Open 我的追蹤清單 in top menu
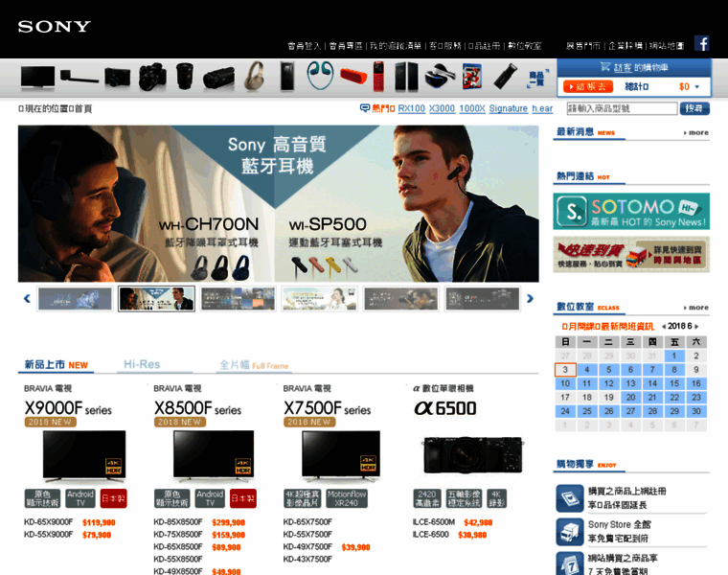This screenshot has width=728, height=575. pyautogui.click(x=395, y=45)
